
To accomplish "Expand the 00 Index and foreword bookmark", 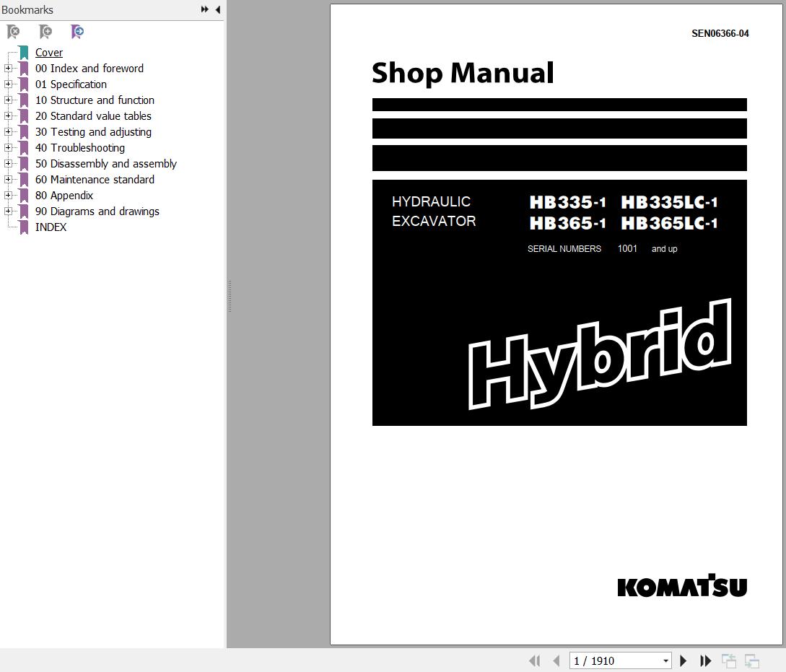I will point(8,69).
